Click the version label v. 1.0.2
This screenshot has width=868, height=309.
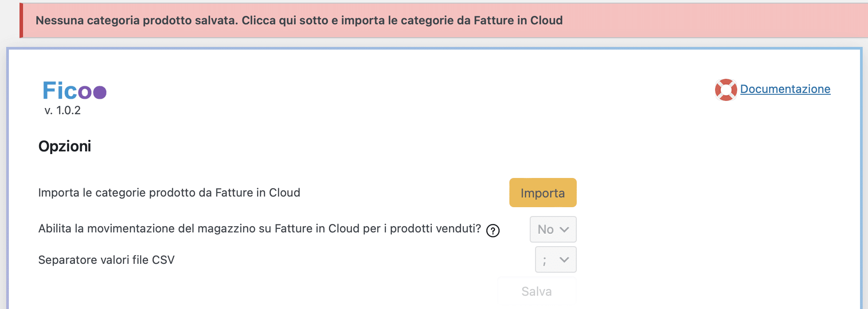coord(63,111)
